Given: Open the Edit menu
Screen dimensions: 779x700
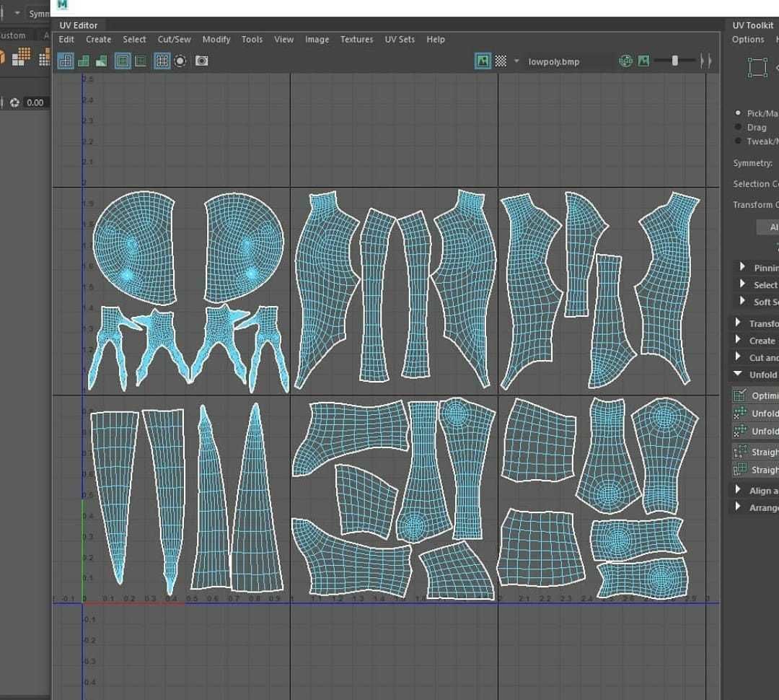Looking at the screenshot, I should [x=66, y=39].
